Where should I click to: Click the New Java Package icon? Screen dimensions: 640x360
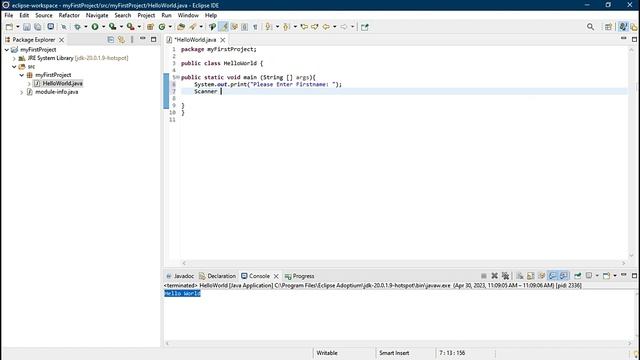tap(150, 27)
